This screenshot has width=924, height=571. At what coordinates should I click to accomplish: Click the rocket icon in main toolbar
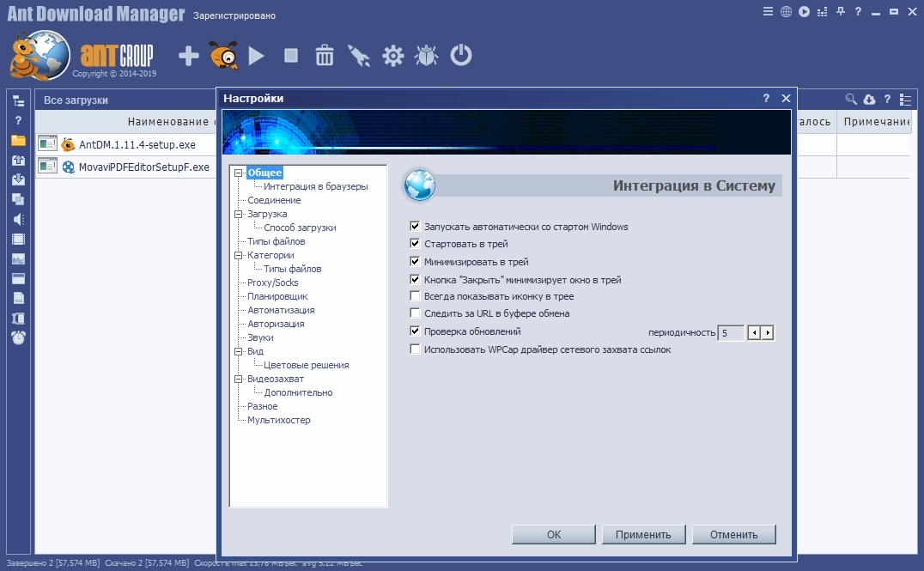point(358,57)
